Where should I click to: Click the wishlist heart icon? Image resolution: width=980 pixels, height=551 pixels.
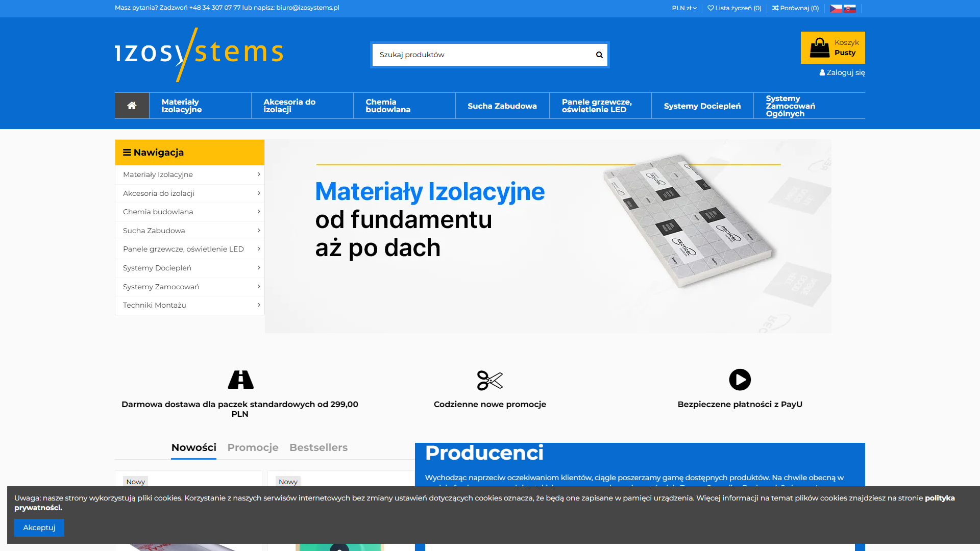710,8
